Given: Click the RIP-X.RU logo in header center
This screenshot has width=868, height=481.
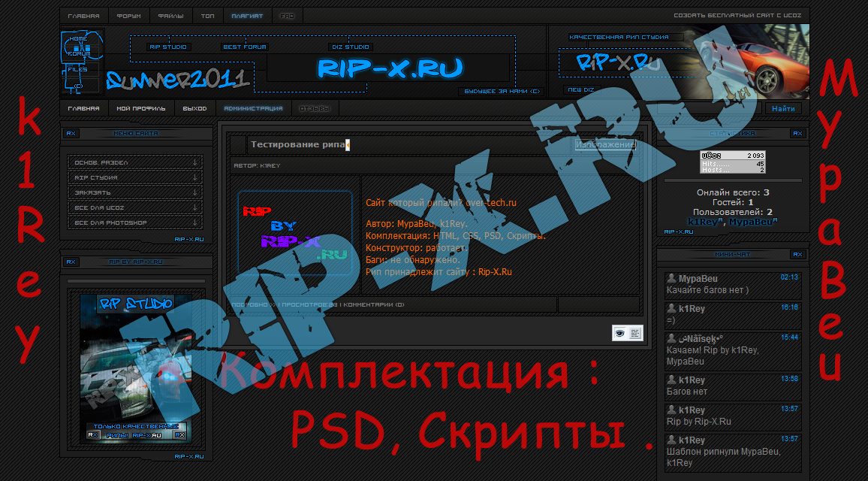Looking at the screenshot, I should [389, 68].
